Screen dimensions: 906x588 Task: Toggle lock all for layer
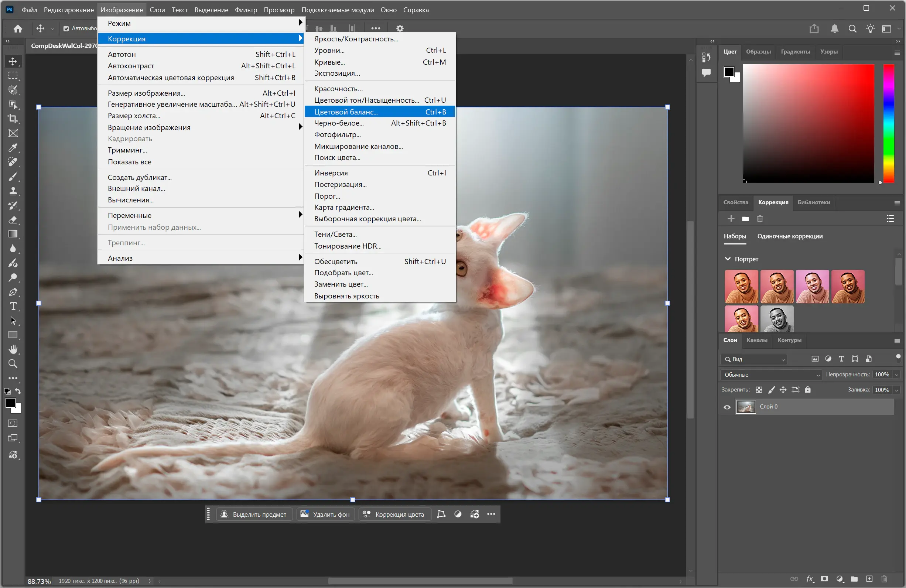(807, 390)
